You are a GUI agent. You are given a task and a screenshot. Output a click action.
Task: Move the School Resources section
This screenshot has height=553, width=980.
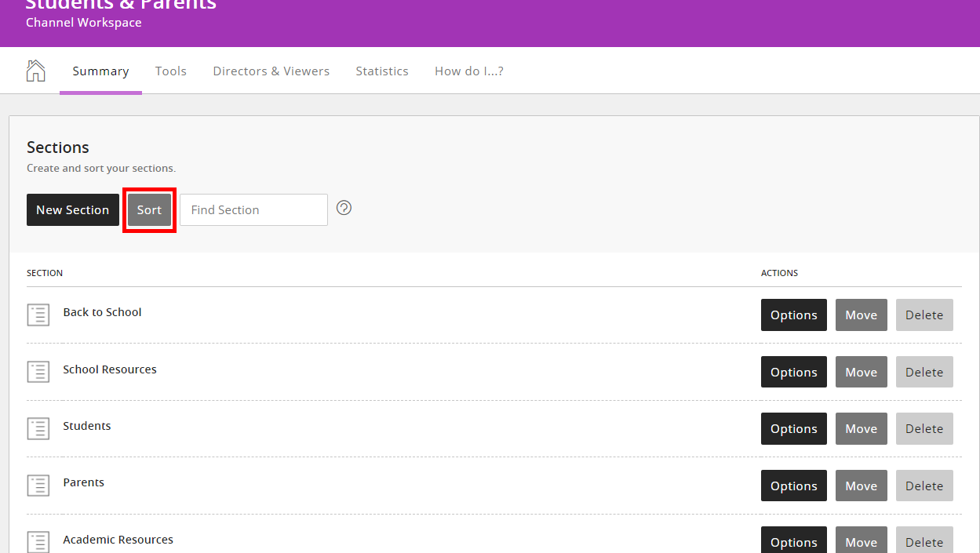point(862,372)
